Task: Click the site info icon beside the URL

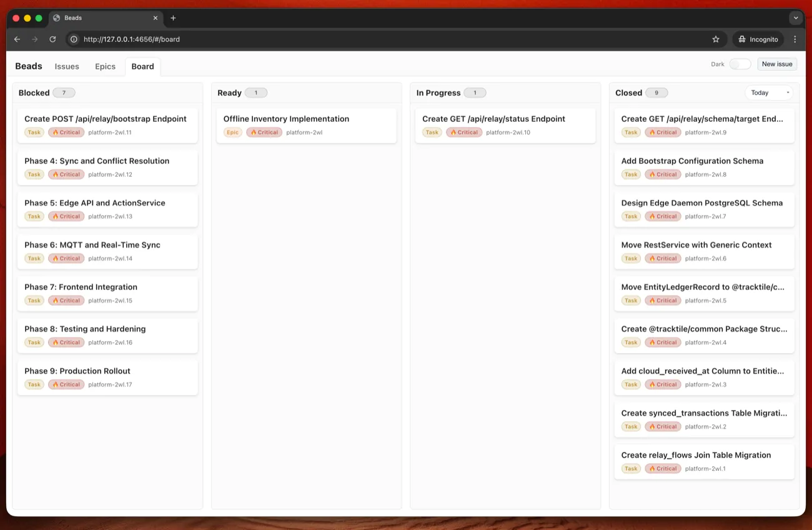Action: pos(74,39)
